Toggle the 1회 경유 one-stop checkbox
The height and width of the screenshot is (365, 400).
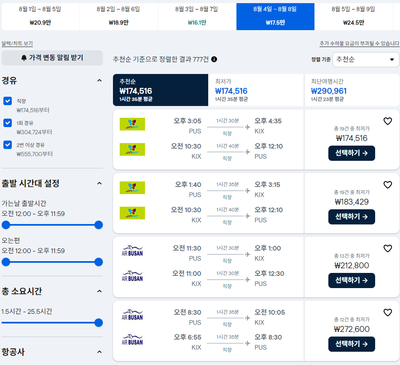tap(7, 123)
